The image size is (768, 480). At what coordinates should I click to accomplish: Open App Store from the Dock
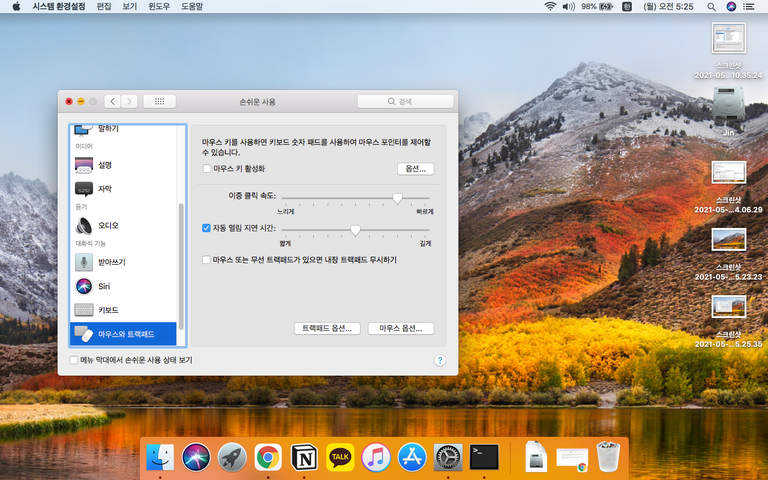click(x=412, y=457)
